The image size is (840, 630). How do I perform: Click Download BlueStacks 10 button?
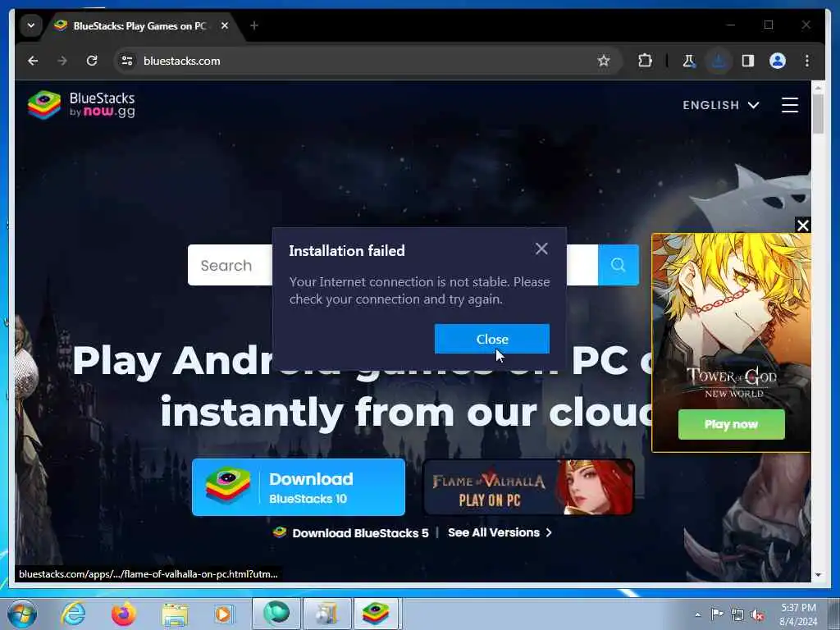tap(299, 487)
